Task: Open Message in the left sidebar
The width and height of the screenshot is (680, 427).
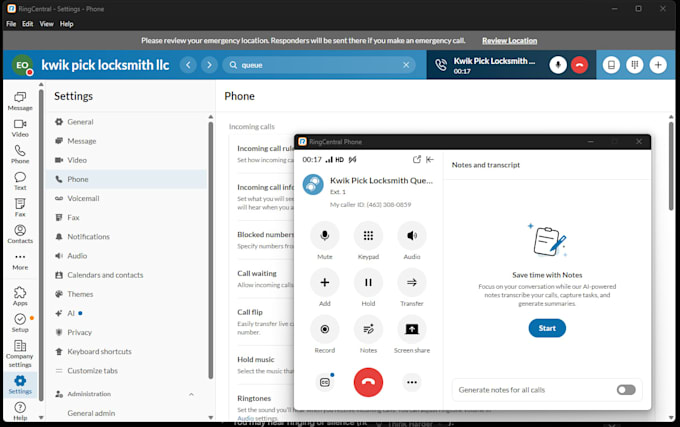Action: 20,101
